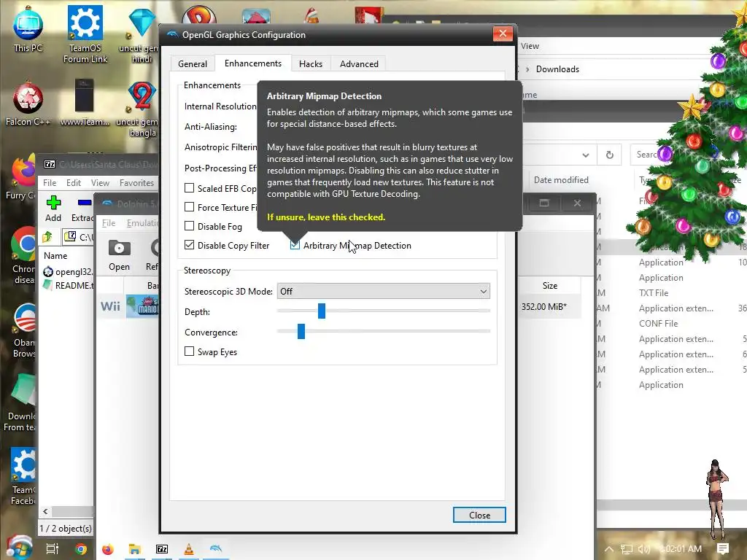Open uncut gem bangla desktop icon
The width and height of the screenshot is (747, 560).
(141, 109)
